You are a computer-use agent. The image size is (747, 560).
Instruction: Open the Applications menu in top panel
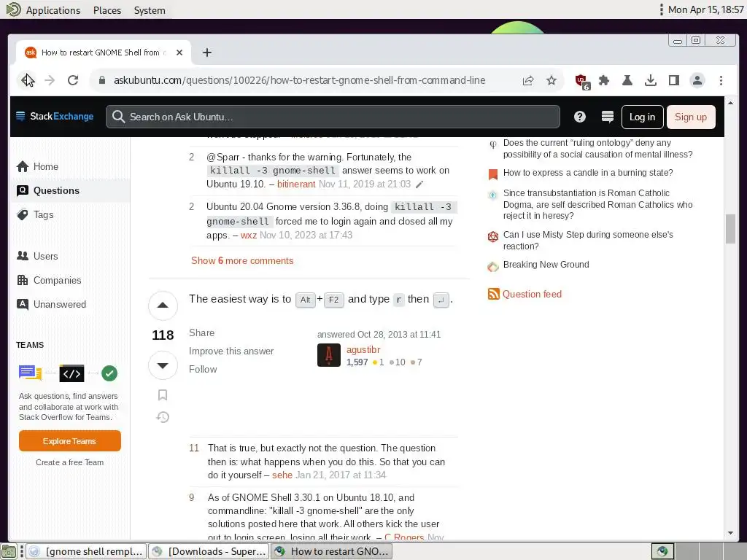53,10
